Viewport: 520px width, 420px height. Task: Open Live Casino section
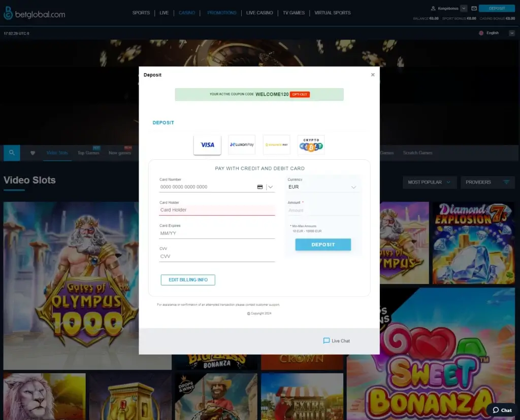259,13
